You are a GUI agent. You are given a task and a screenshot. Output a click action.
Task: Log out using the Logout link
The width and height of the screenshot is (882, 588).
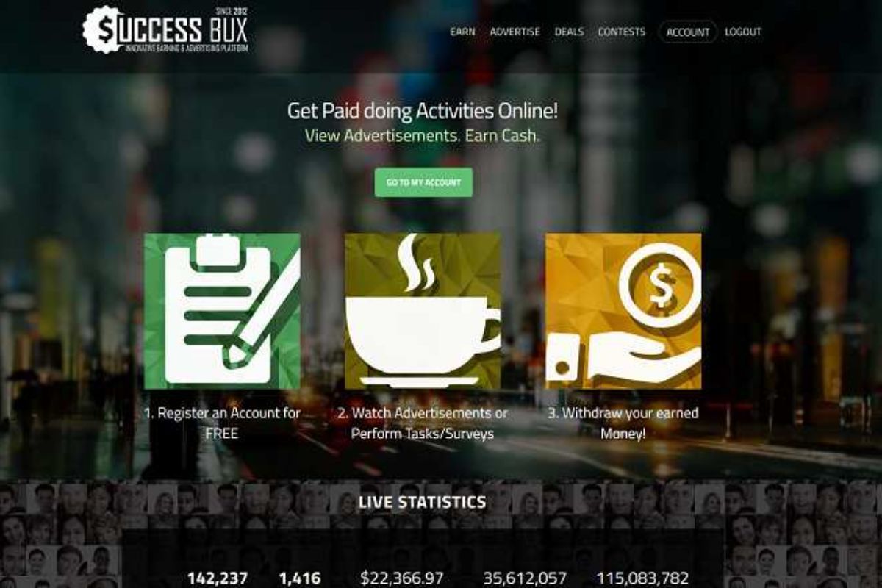tap(743, 32)
